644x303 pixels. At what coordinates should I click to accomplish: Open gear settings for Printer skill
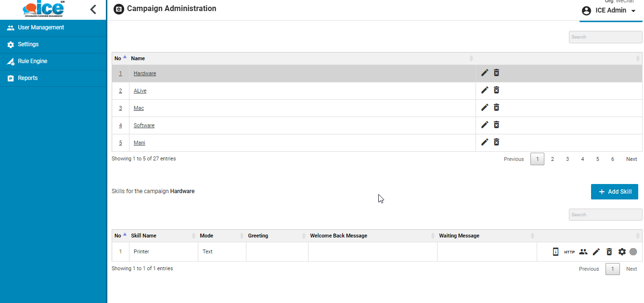click(622, 251)
